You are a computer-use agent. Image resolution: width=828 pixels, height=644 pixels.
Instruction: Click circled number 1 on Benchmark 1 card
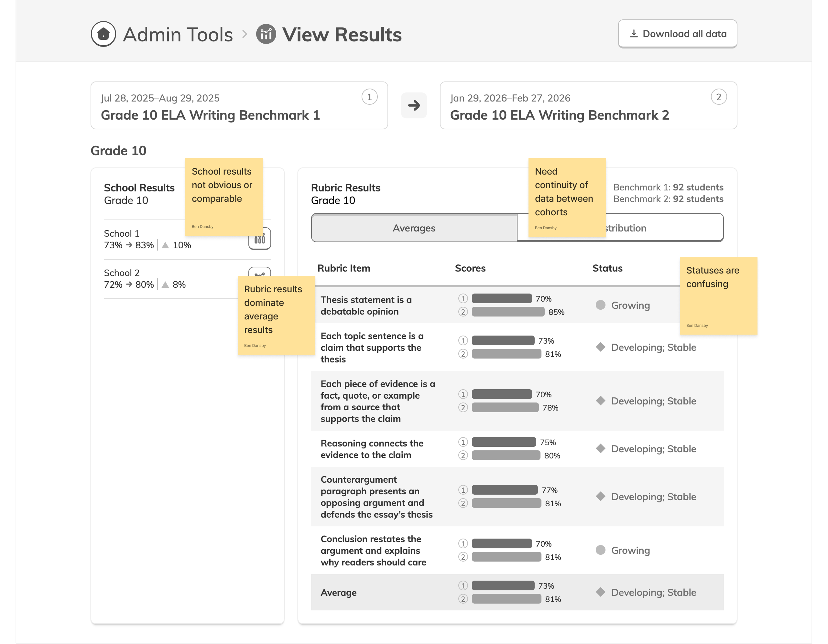tap(369, 97)
